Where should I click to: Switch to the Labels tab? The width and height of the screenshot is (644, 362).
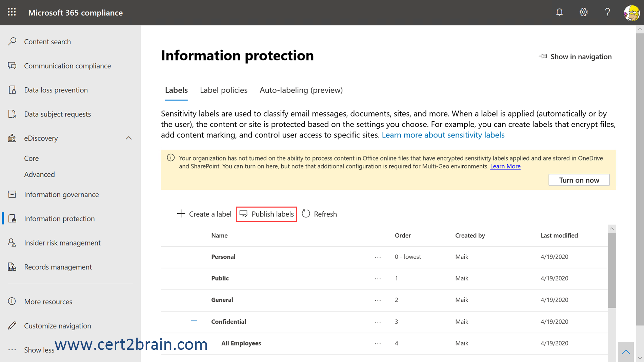[x=176, y=90]
